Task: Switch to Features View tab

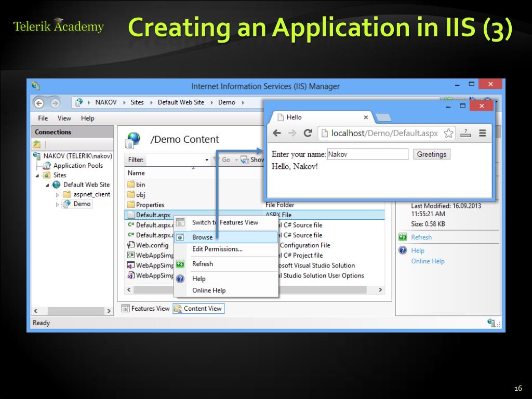Action: [145, 309]
